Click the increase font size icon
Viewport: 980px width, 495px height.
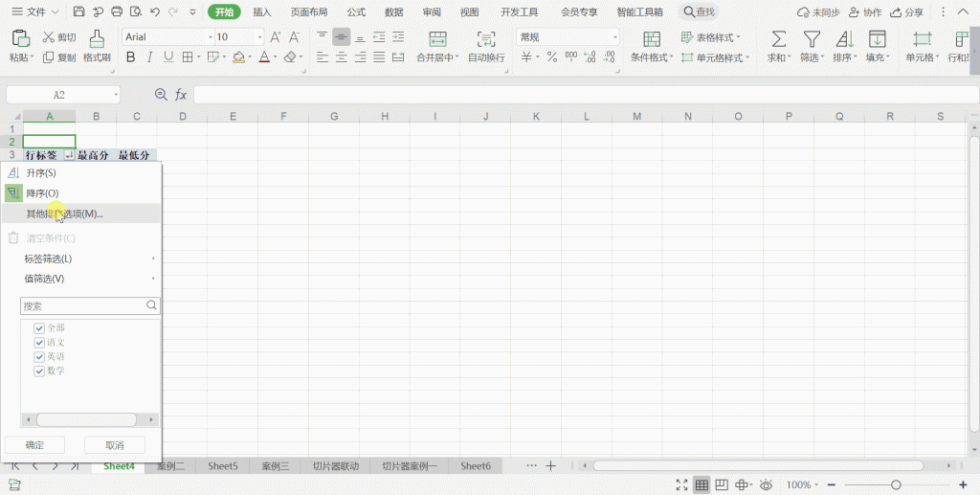275,37
